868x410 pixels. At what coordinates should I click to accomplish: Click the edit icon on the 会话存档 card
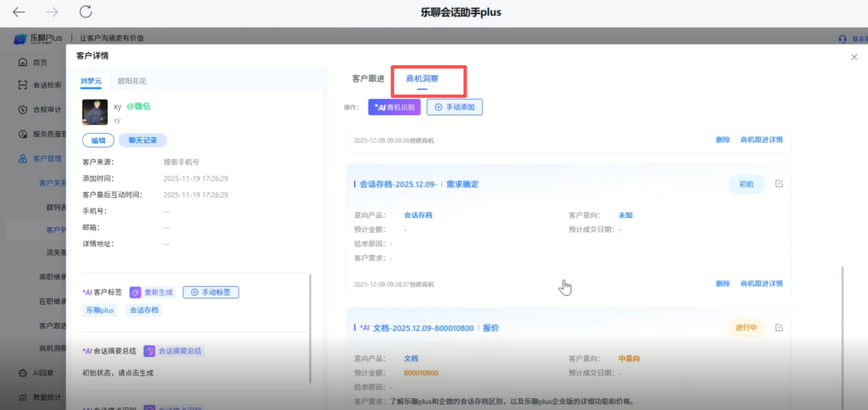coord(779,184)
